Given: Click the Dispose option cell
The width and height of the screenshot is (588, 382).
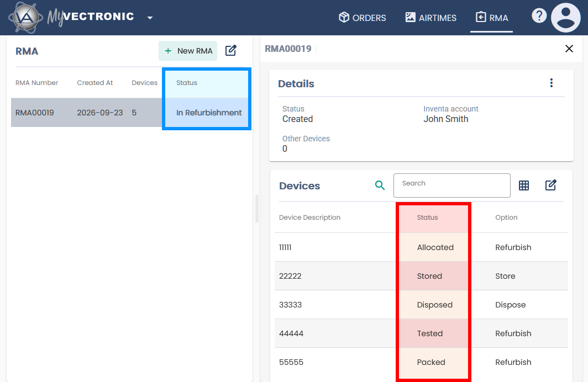Looking at the screenshot, I should click(511, 305).
